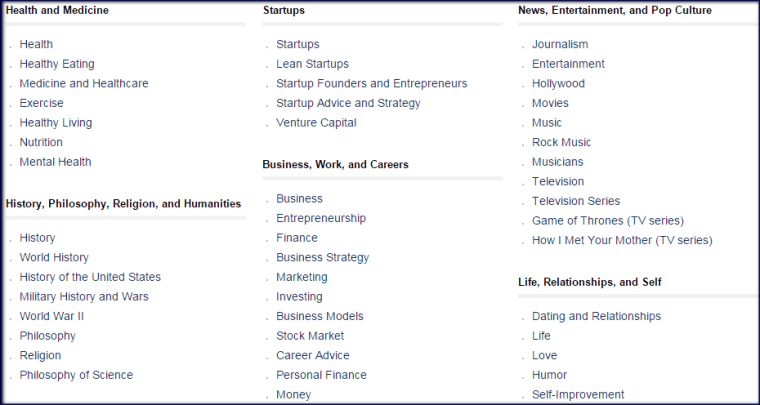Viewport: 760px width, 405px height.
Task: Open the World War II topic
Action: 51,316
